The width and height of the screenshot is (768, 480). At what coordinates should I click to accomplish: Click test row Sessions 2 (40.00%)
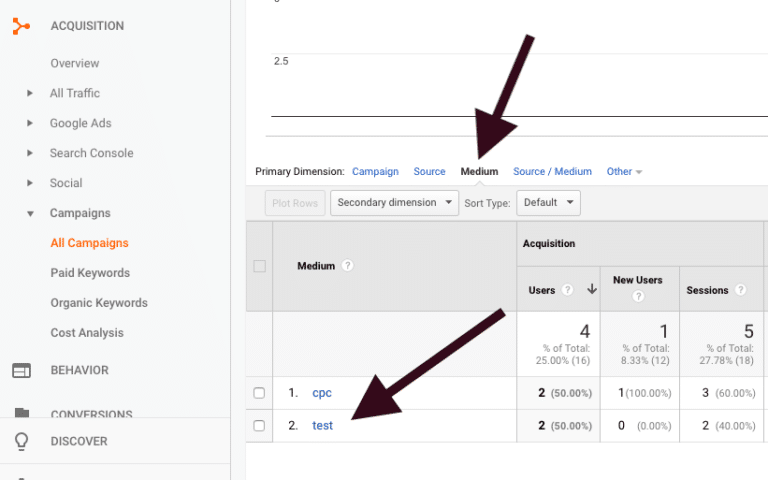click(x=728, y=426)
